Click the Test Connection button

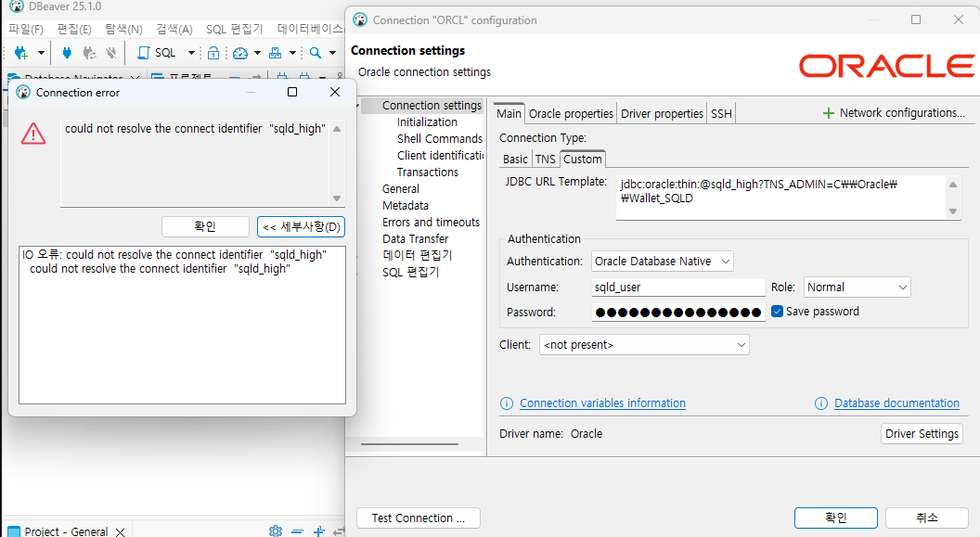tap(419, 518)
